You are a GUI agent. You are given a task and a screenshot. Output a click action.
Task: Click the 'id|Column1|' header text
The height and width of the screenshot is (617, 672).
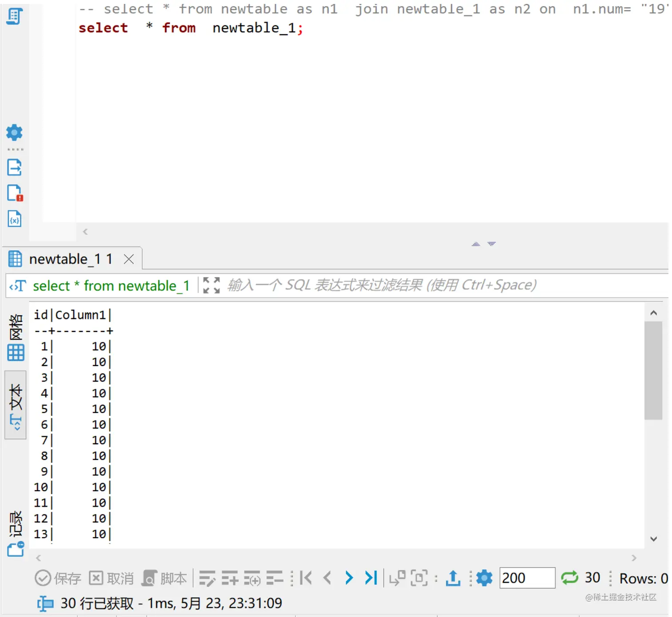click(73, 315)
